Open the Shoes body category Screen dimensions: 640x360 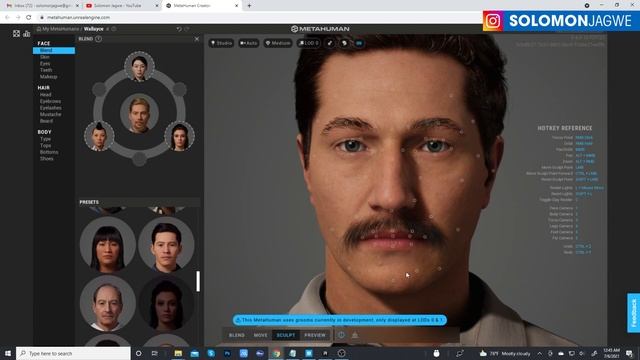[x=47, y=159]
